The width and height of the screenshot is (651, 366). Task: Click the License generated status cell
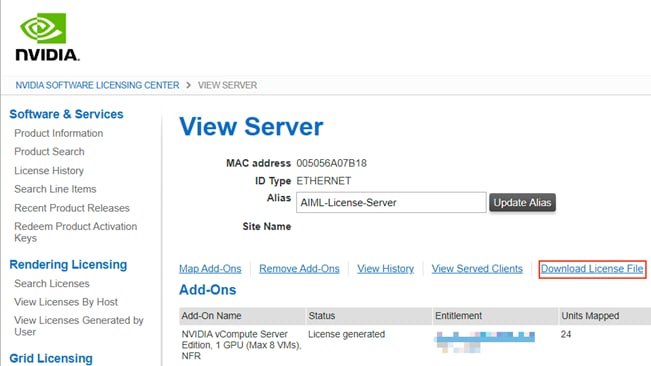point(347,334)
